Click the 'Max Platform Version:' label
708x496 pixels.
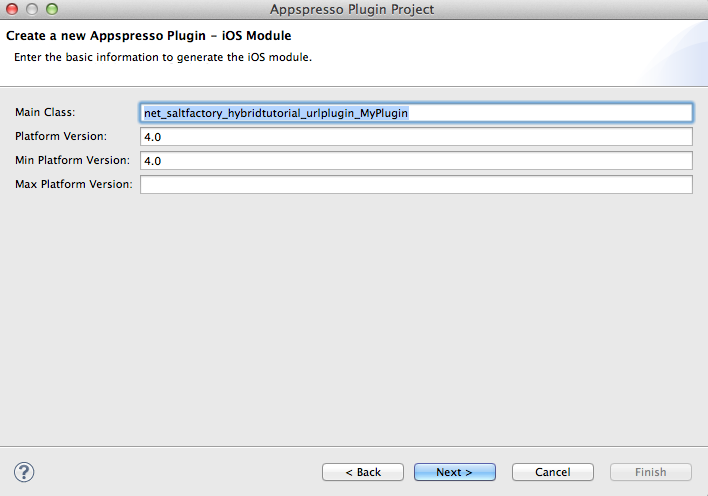pyautogui.click(x=74, y=184)
